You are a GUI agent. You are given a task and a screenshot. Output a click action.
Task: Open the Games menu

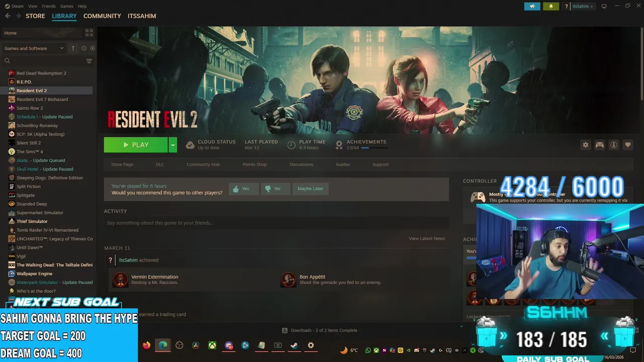click(x=66, y=6)
